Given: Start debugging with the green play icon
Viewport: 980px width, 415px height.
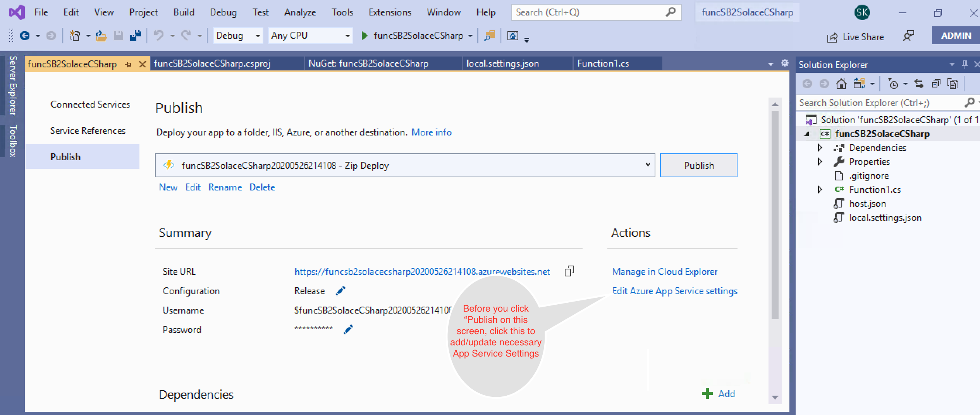Looking at the screenshot, I should [364, 36].
